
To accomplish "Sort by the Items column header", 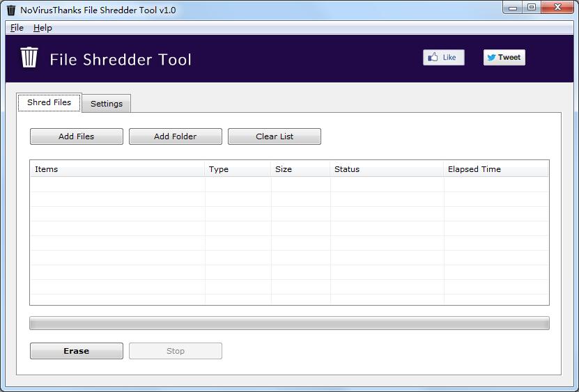I will [x=117, y=169].
